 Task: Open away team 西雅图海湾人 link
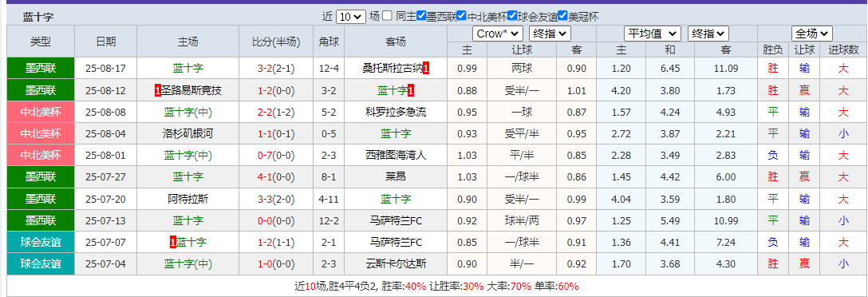(396, 156)
